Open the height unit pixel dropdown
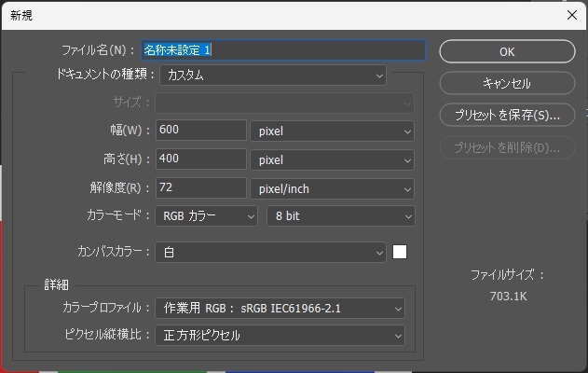This screenshot has height=373, width=588. (333, 160)
